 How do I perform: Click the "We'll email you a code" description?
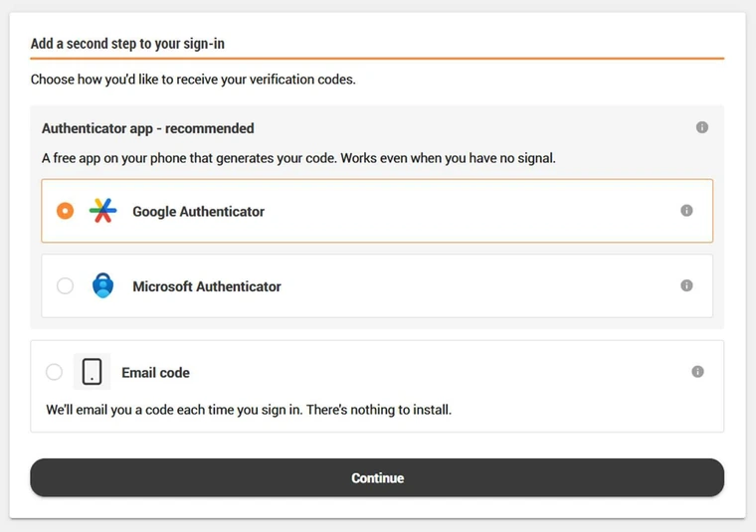[249, 410]
